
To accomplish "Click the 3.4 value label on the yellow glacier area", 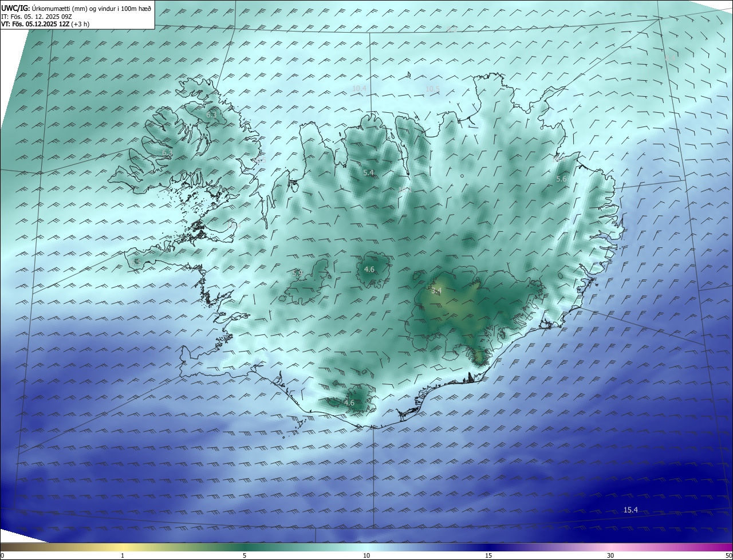I will coord(436,291).
